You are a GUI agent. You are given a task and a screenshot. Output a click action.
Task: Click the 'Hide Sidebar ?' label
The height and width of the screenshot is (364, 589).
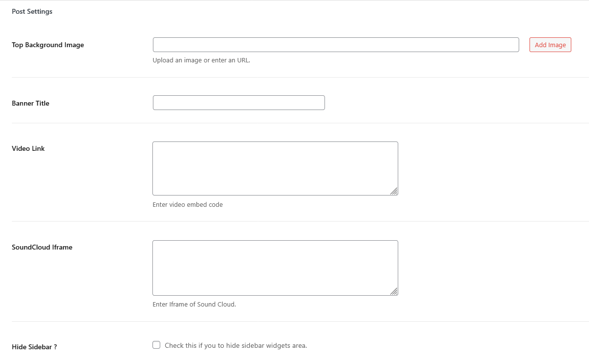(34, 347)
